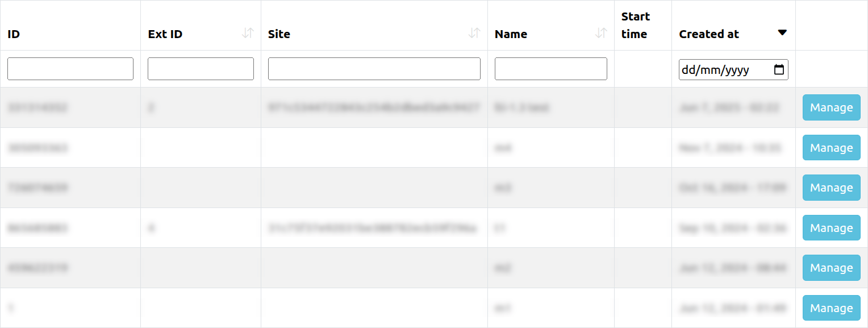This screenshot has height=328, width=868.
Task: Click into the Ext ID filter field
Action: [201, 69]
